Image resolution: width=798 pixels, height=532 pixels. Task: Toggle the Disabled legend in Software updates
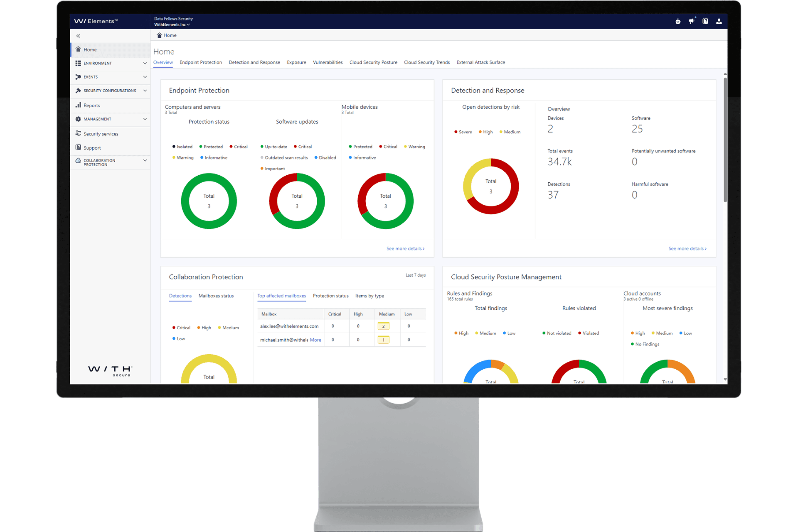[x=325, y=157]
